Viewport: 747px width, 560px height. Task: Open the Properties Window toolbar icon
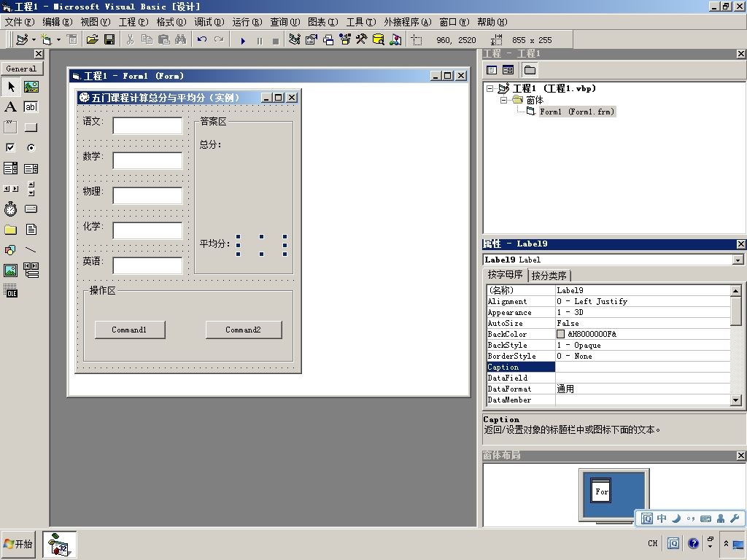(x=311, y=39)
